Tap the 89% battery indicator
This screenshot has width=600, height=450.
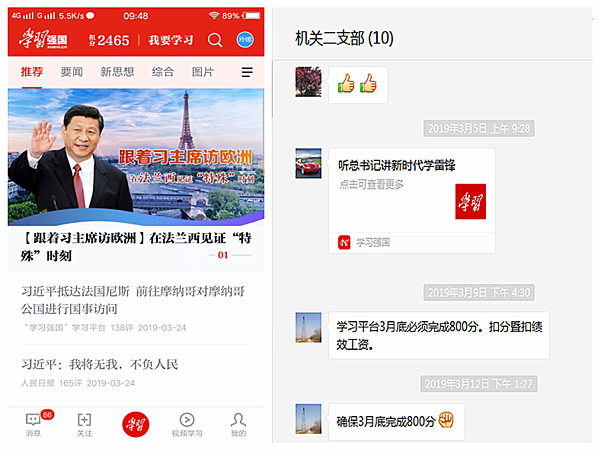coord(241,16)
